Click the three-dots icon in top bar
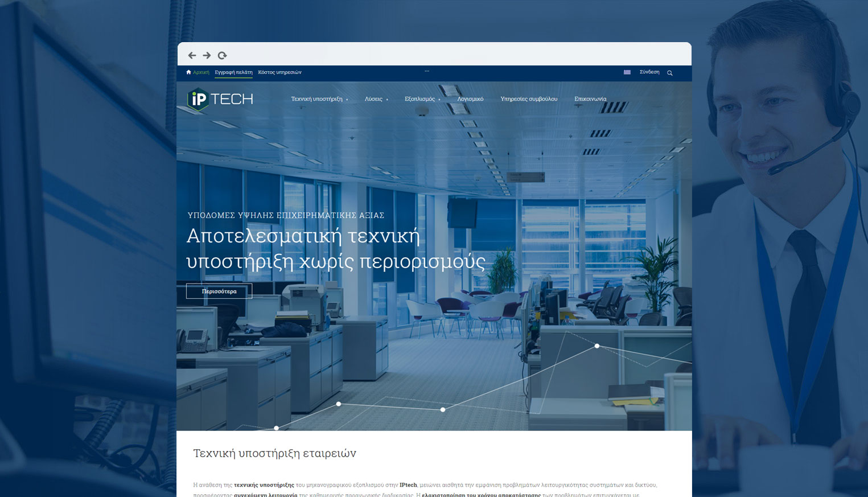This screenshot has width=868, height=497. coord(427,71)
